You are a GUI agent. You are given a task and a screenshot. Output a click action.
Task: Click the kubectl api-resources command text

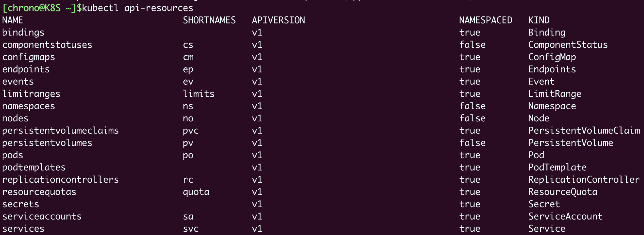click(x=138, y=8)
